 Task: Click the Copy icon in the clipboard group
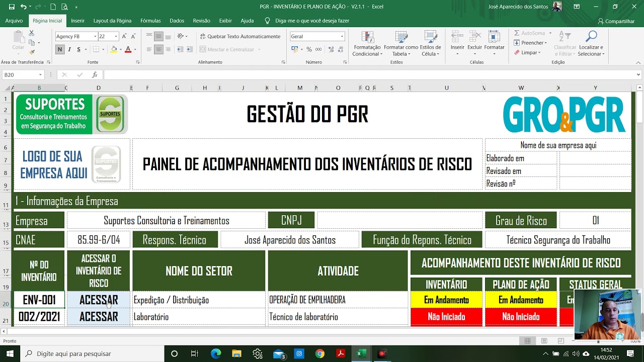31,43
